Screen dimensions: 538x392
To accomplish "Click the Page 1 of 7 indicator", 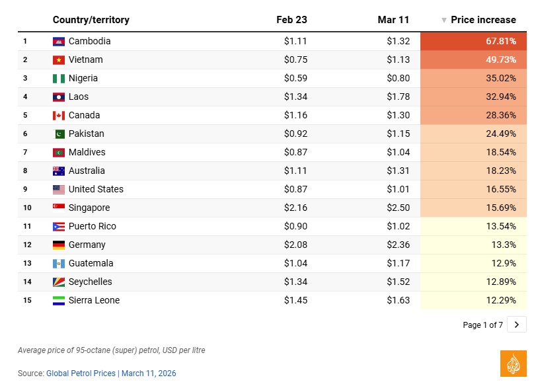I will tap(482, 325).
